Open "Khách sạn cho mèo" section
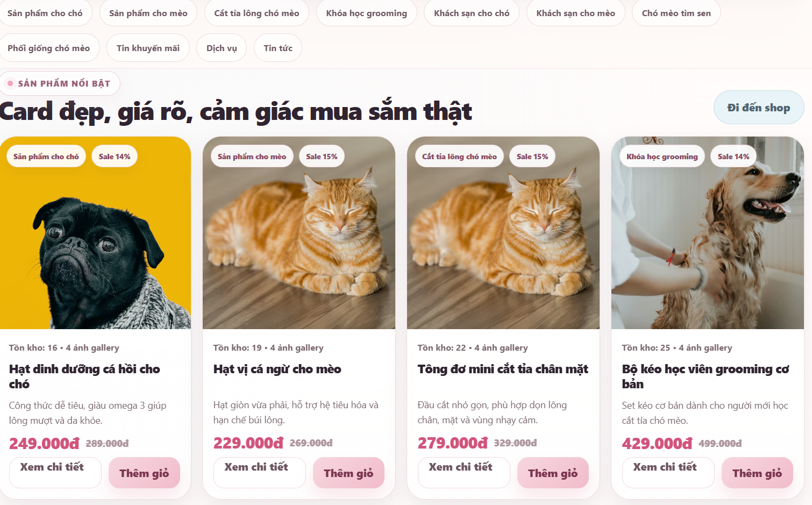 (575, 13)
